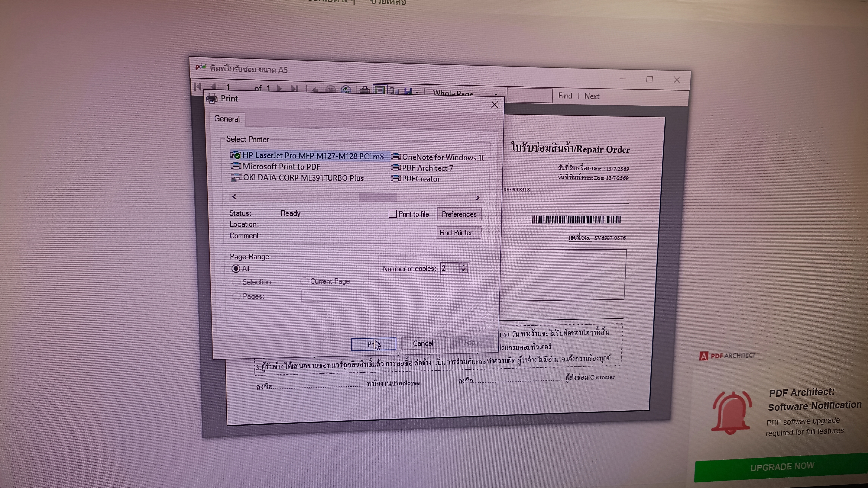
Task: Select the All page range option
Action: coord(236,268)
